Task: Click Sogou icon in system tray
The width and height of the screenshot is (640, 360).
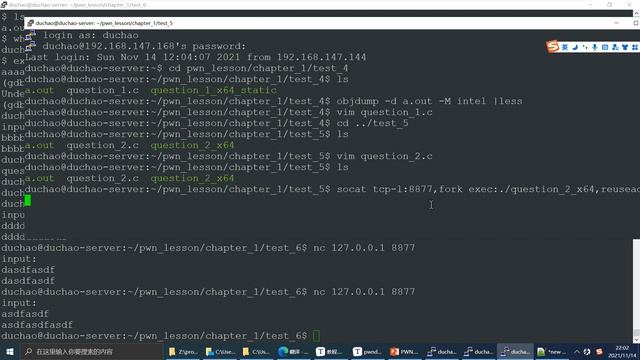Action: 599,351
